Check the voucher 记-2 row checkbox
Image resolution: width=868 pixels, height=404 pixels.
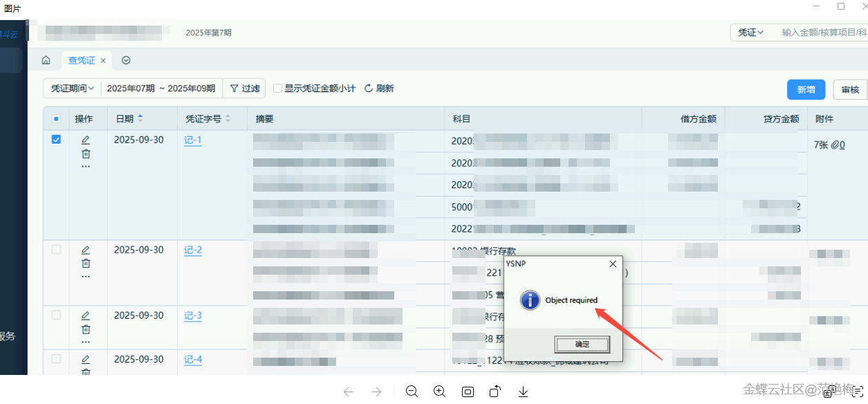56,250
